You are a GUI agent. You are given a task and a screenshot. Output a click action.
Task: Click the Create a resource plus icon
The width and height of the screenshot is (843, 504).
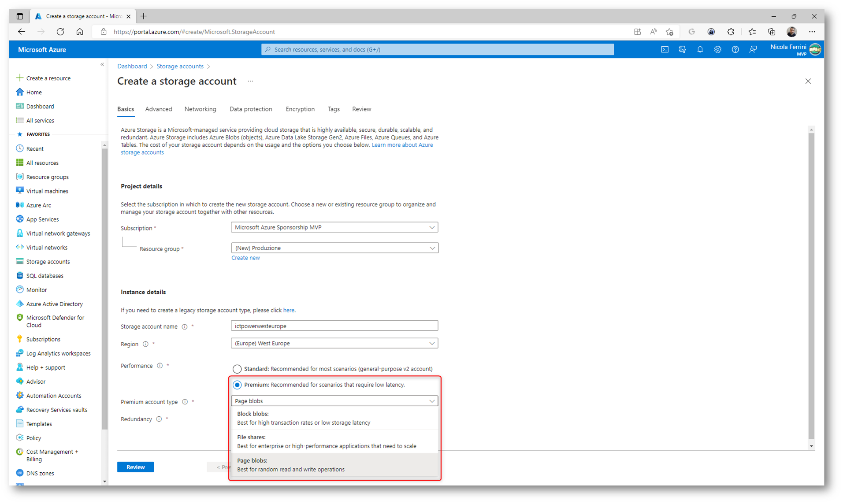pos(19,78)
